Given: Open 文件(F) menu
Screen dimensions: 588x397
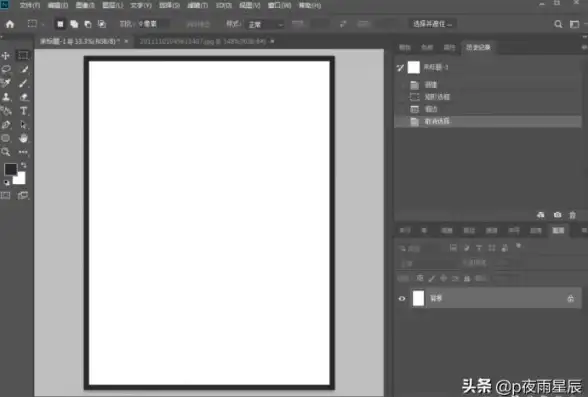Looking at the screenshot, I should [x=30, y=5].
